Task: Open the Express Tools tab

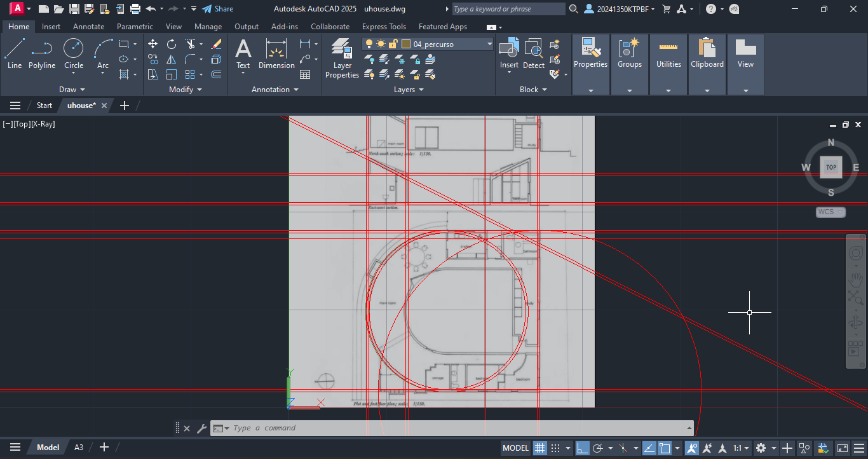Action: click(x=384, y=27)
